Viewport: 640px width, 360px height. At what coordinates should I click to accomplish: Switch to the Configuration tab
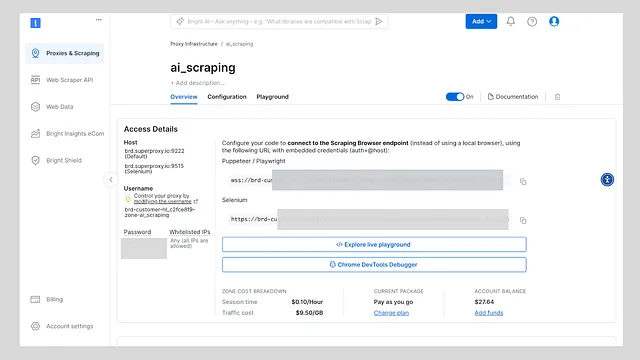pyautogui.click(x=227, y=97)
